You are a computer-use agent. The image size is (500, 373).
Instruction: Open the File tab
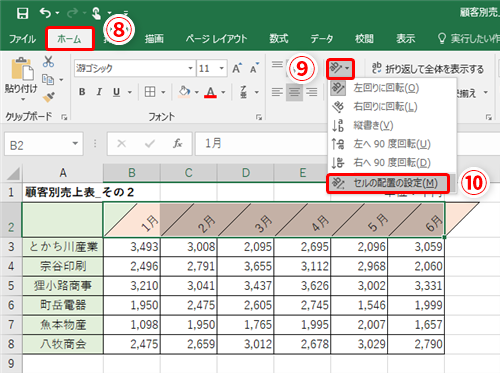(x=23, y=39)
